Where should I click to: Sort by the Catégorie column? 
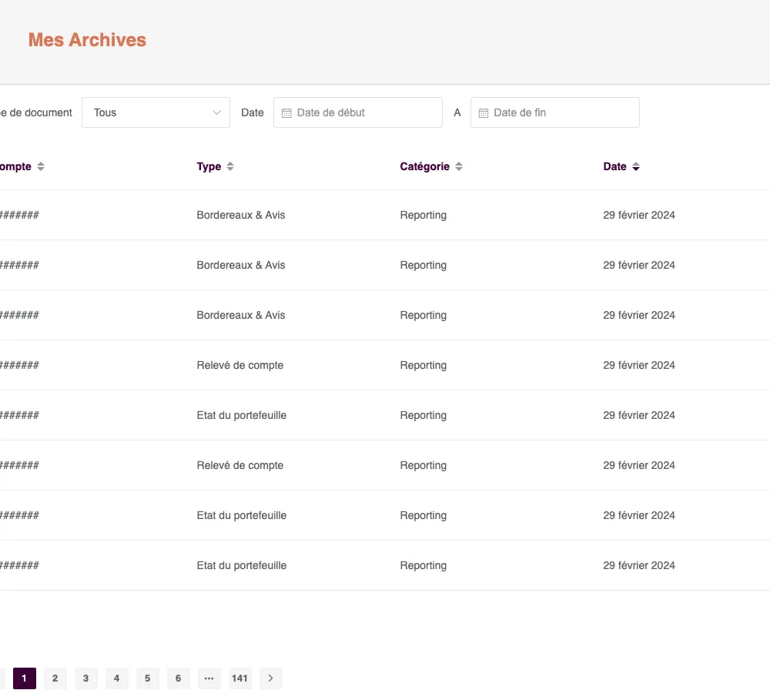point(459,166)
